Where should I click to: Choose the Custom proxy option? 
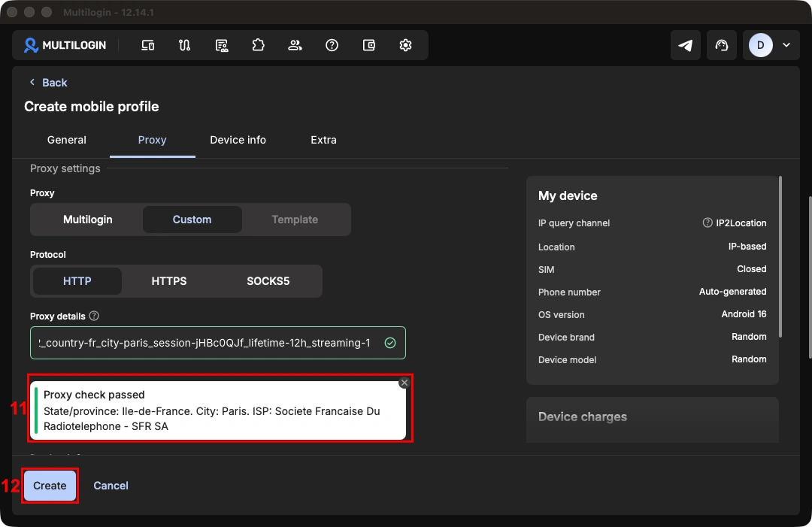[x=192, y=220]
